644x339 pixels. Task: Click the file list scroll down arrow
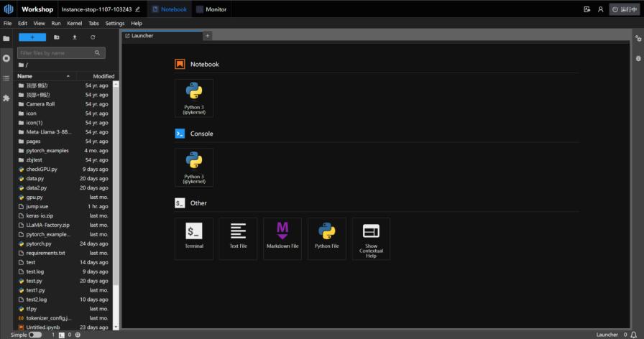(x=116, y=327)
